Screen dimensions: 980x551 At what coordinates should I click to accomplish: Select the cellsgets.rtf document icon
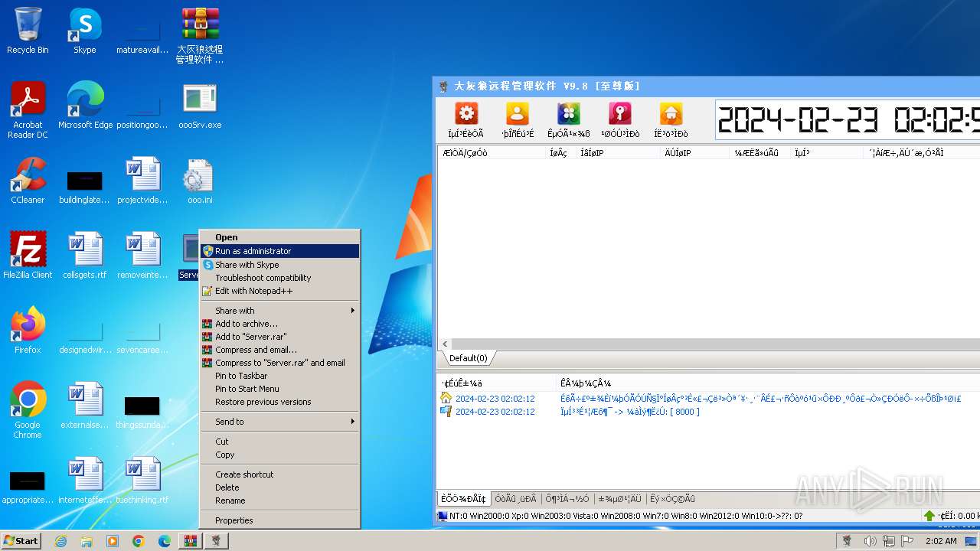(85, 256)
